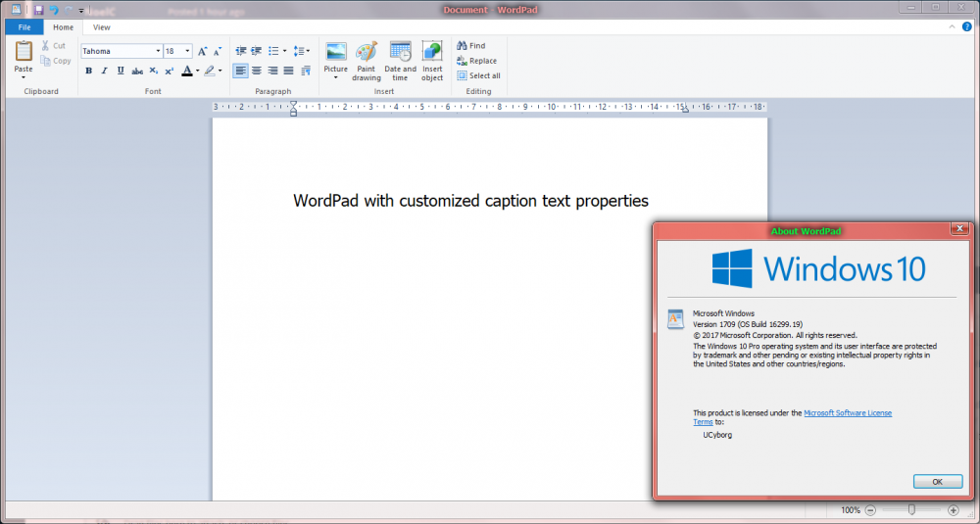The height and width of the screenshot is (524, 980).
Task: Click Find in the Editing group
Action: click(470, 46)
